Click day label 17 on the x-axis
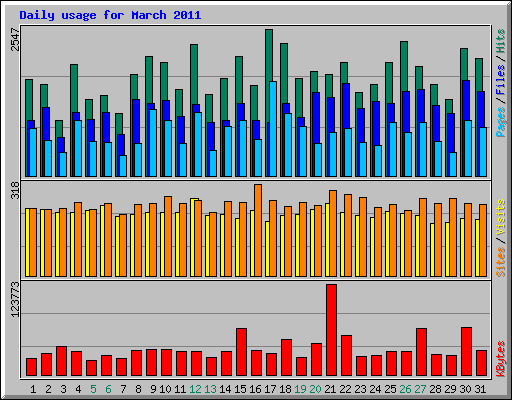The height and width of the screenshot is (400, 512). pyautogui.click(x=270, y=389)
